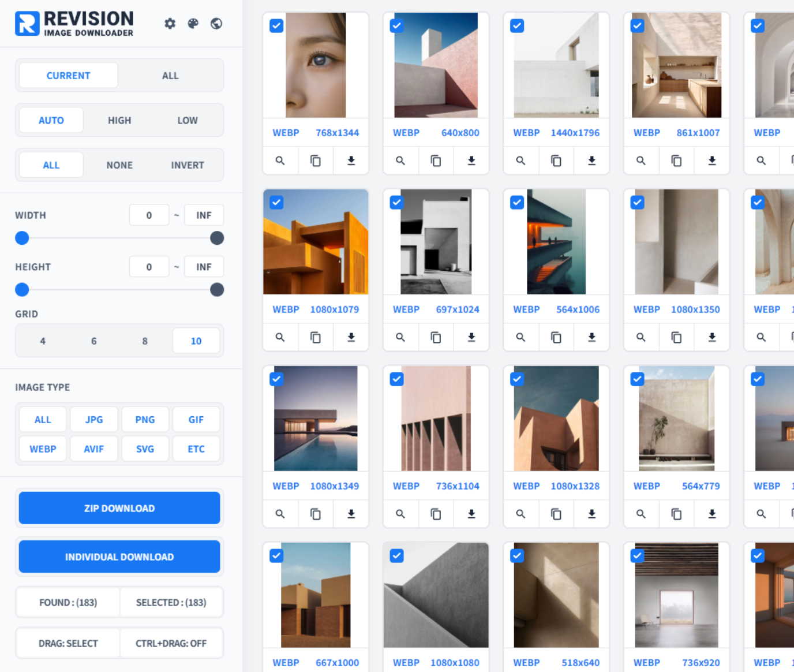The image size is (794, 672).
Task: Click INVERT to flip the selection
Action: 187,165
